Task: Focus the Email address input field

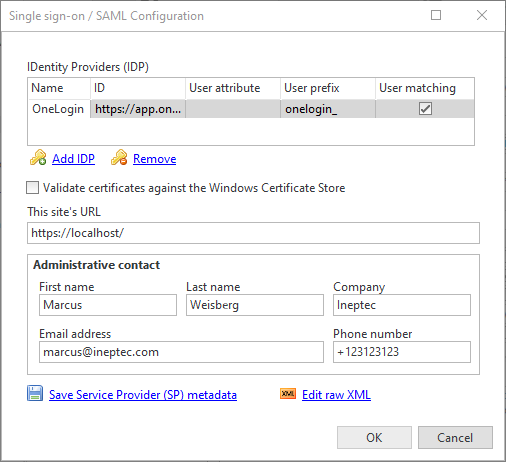Action: point(181,352)
